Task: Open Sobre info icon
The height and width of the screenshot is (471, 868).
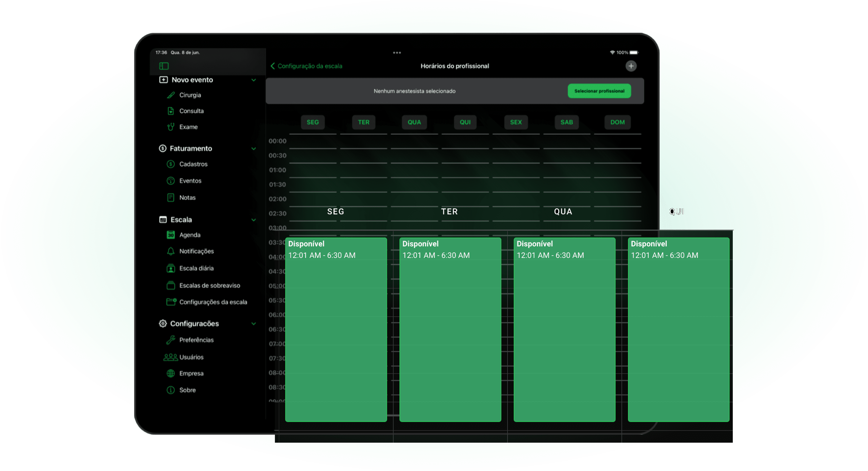Action: click(171, 390)
